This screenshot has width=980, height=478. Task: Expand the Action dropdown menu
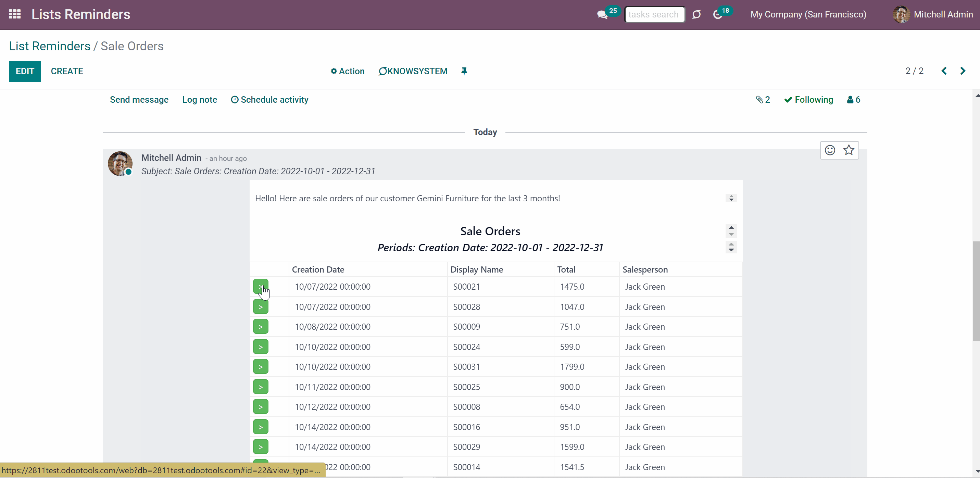(x=347, y=71)
